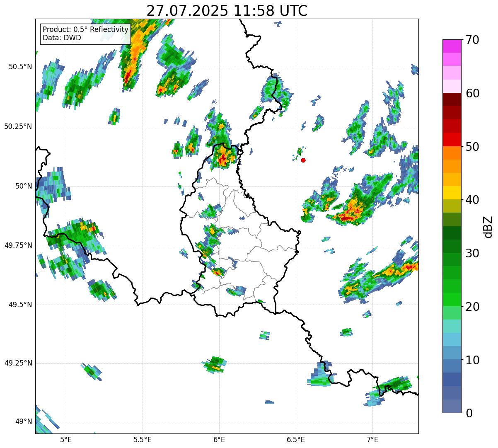The image size is (498, 448).
Task: Click the dBZ colorbar axis label
Action: click(488, 226)
